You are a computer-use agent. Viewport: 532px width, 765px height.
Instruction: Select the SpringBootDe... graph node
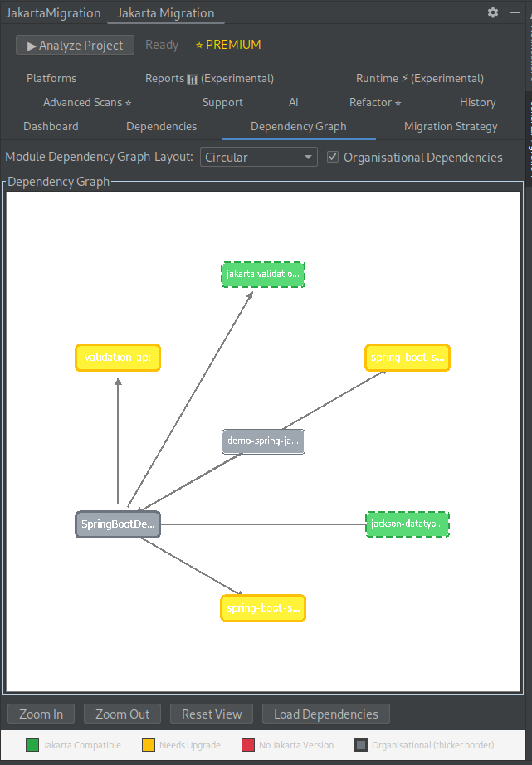click(118, 524)
